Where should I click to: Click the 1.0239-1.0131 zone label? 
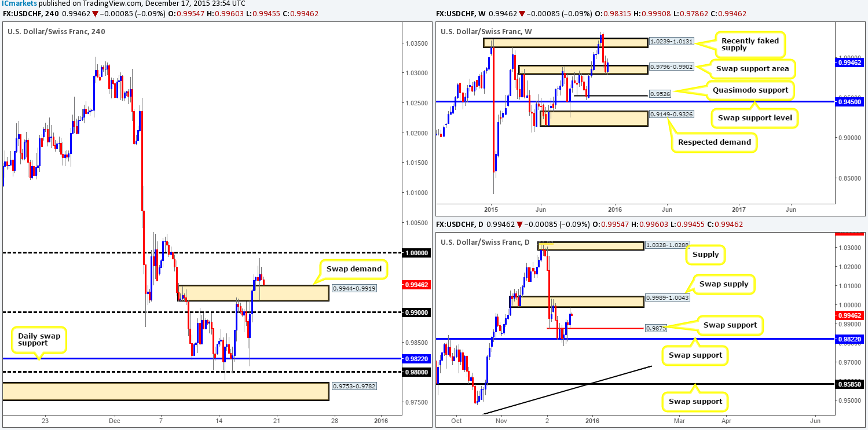coord(672,42)
